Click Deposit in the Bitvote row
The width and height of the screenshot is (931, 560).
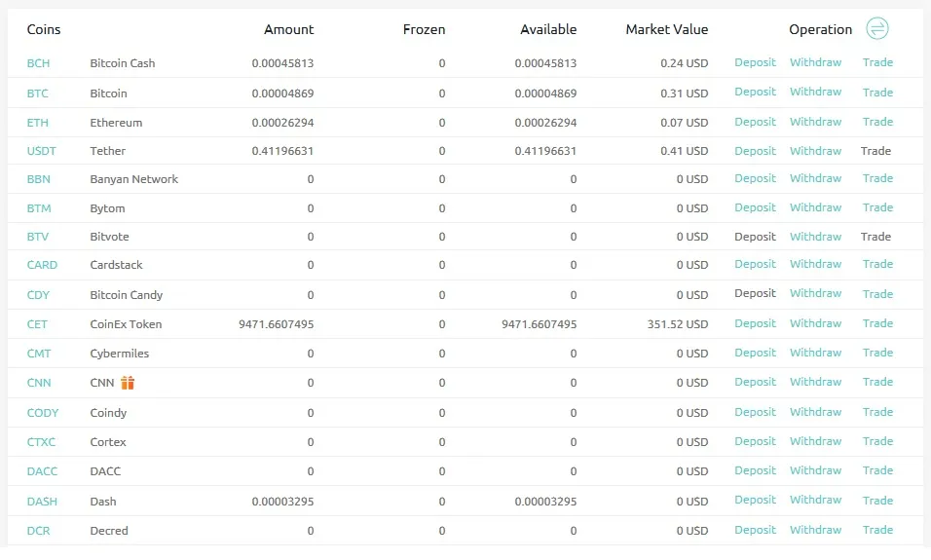756,237
